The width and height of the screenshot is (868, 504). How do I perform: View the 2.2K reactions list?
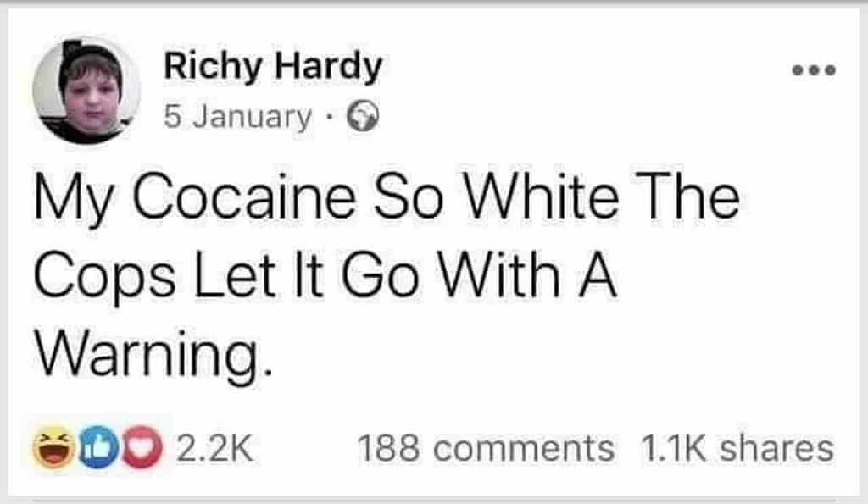pyautogui.click(x=214, y=448)
